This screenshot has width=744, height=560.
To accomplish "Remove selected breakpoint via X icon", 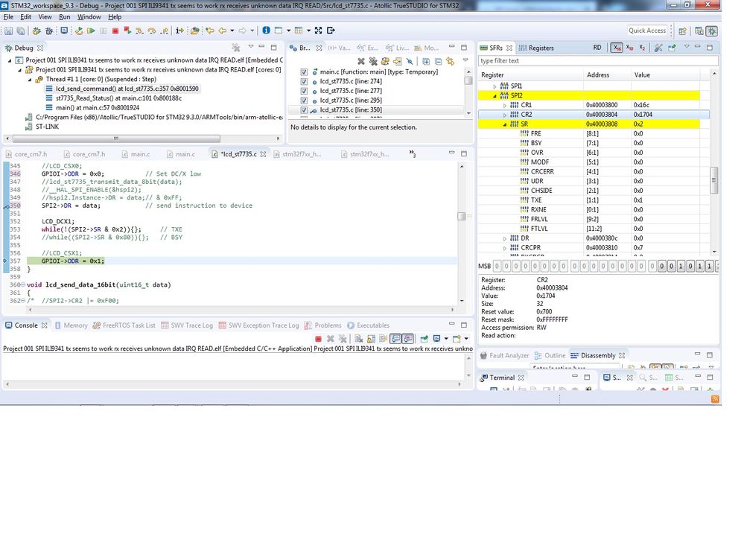I will [x=361, y=61].
